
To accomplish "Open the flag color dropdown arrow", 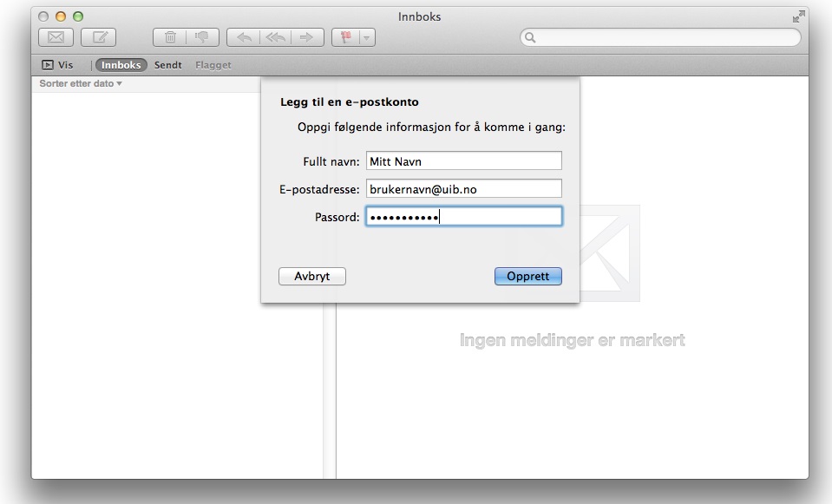I will (x=367, y=37).
